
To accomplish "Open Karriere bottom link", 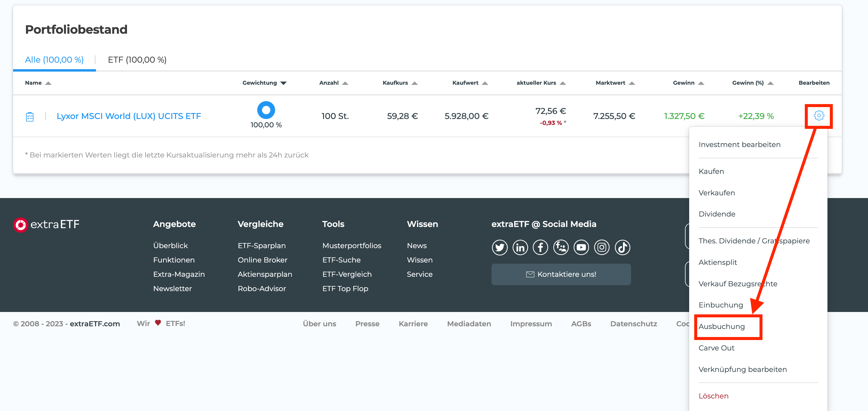I will (x=413, y=324).
